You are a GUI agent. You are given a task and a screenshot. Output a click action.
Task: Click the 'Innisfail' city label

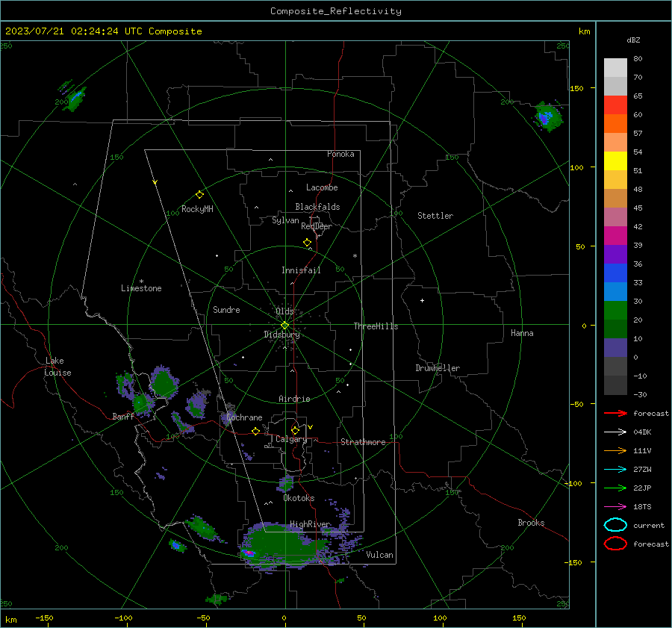(x=301, y=270)
